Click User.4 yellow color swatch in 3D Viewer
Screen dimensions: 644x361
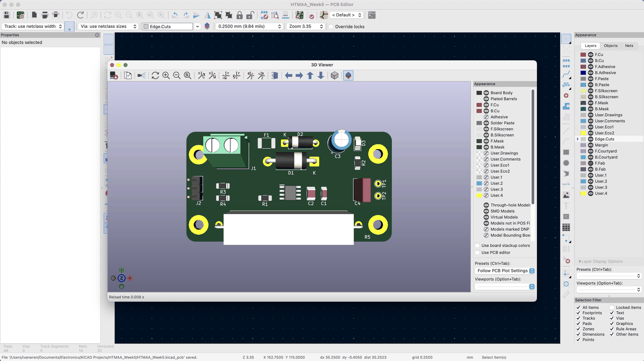[479, 196]
